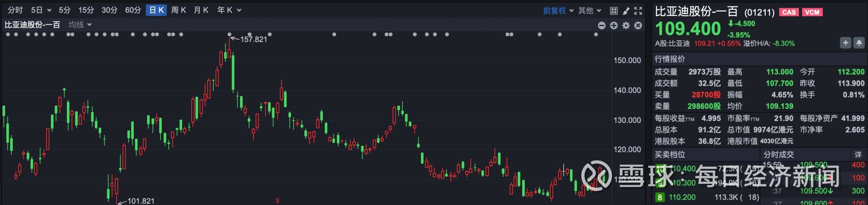This screenshot has width=868, height=205.
Task: Click the 买量 28700股 value
Action: [x=706, y=95]
